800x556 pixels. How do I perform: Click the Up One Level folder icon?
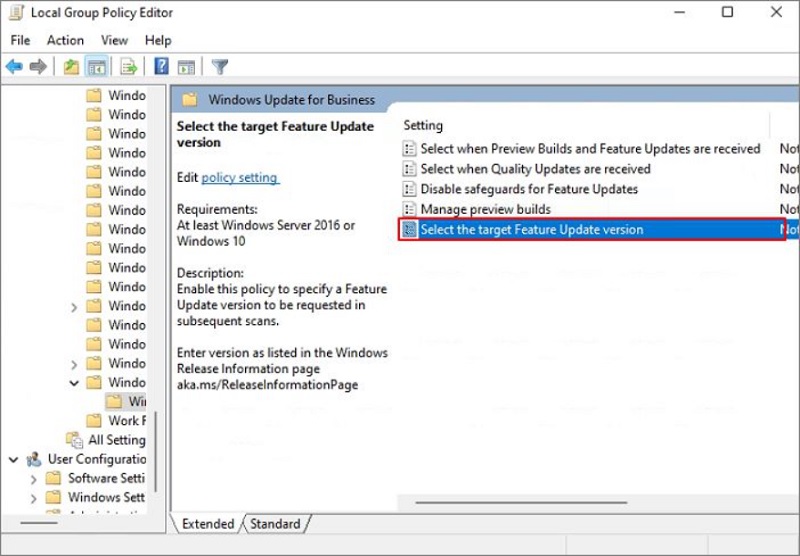[71, 67]
